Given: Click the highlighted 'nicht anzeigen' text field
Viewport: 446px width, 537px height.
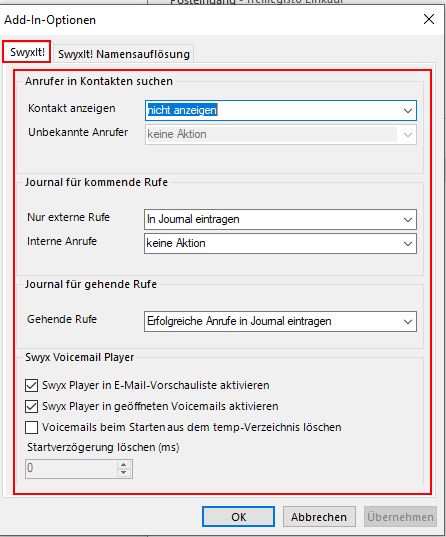Looking at the screenshot, I should click(x=182, y=110).
